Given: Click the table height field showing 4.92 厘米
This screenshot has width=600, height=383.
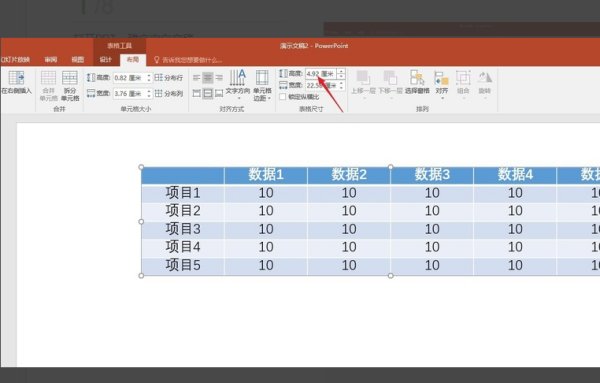Looking at the screenshot, I should [x=321, y=73].
